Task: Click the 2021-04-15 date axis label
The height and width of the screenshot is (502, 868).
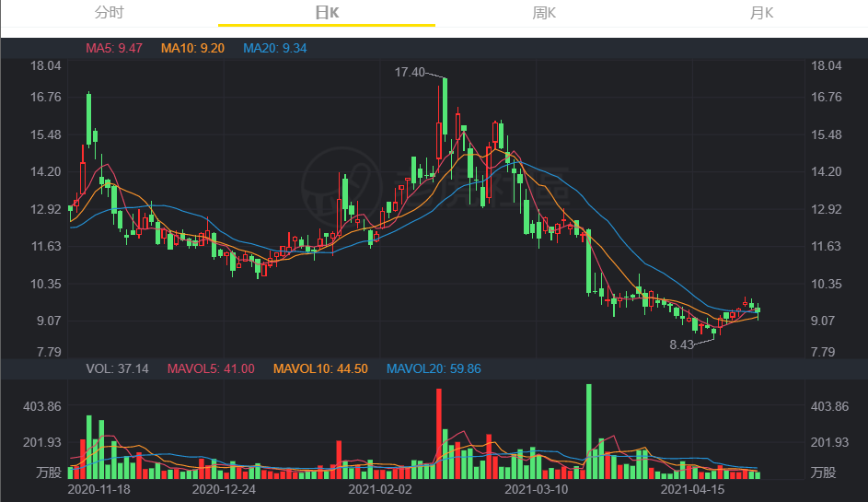Action: [692, 489]
